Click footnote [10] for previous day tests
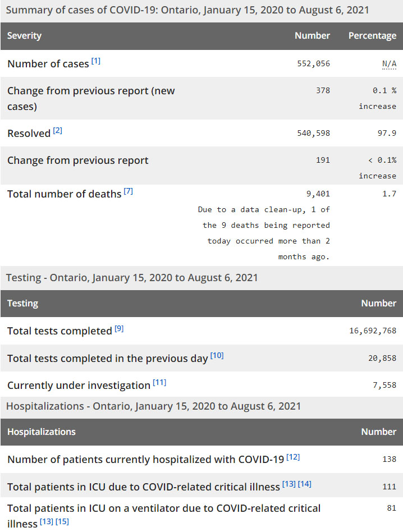Viewport: 403px width, 532px height. [x=217, y=355]
